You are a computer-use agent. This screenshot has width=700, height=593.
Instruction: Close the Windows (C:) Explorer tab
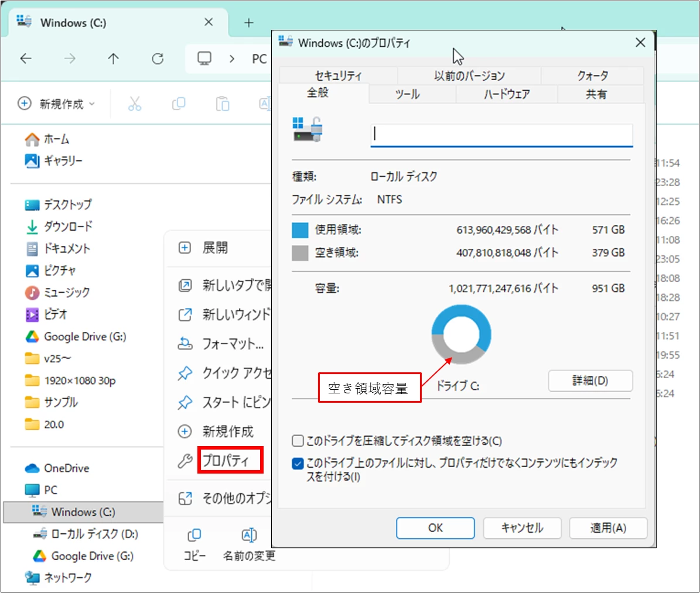point(209,22)
